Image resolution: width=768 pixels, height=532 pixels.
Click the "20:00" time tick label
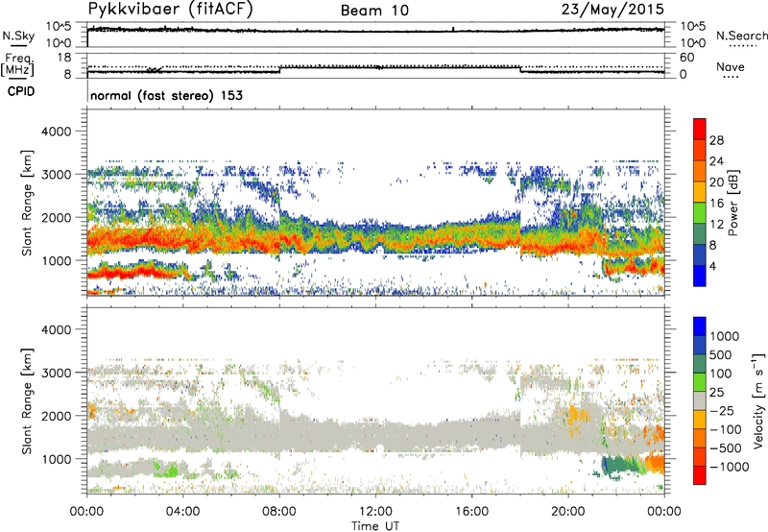[x=568, y=512]
